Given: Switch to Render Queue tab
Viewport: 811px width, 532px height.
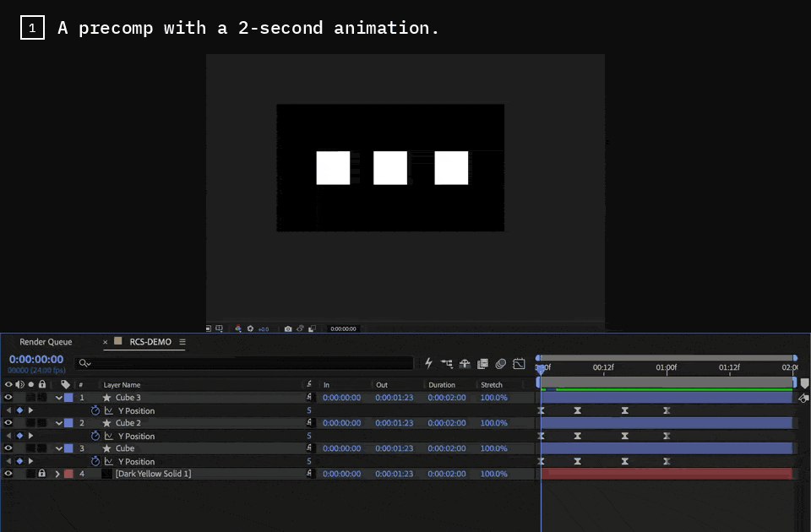Looking at the screenshot, I should 46,342.
